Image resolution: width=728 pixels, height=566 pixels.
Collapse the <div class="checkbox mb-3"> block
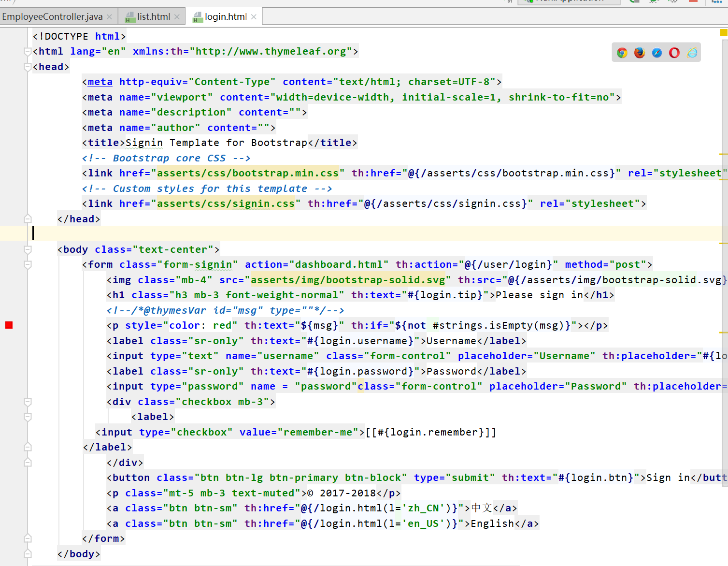click(x=28, y=402)
